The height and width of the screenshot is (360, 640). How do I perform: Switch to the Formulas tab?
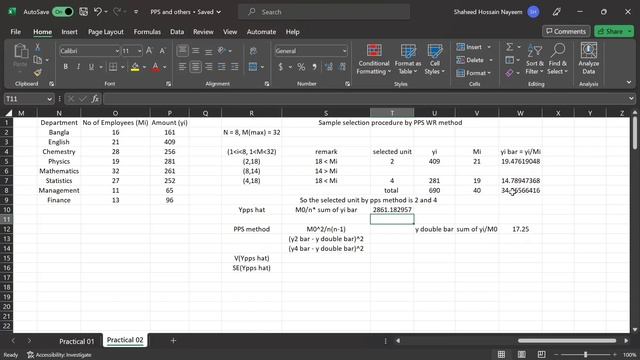coord(147,31)
